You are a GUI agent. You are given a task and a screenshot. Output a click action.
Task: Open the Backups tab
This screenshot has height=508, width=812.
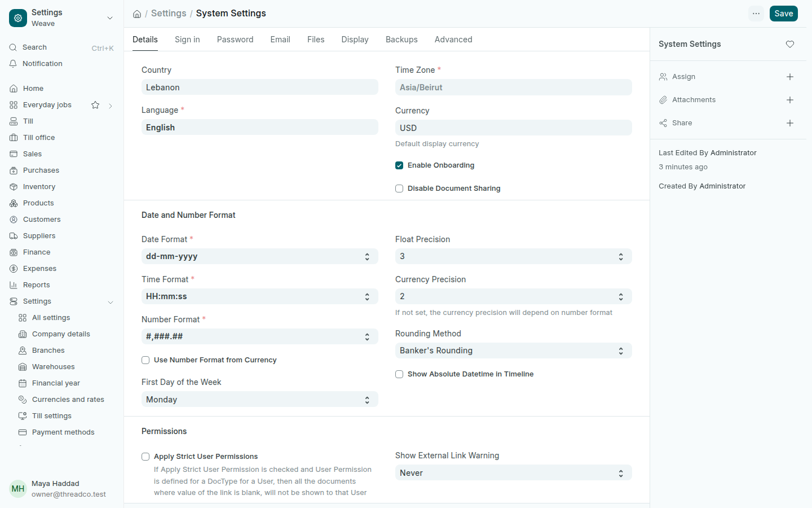(401, 40)
